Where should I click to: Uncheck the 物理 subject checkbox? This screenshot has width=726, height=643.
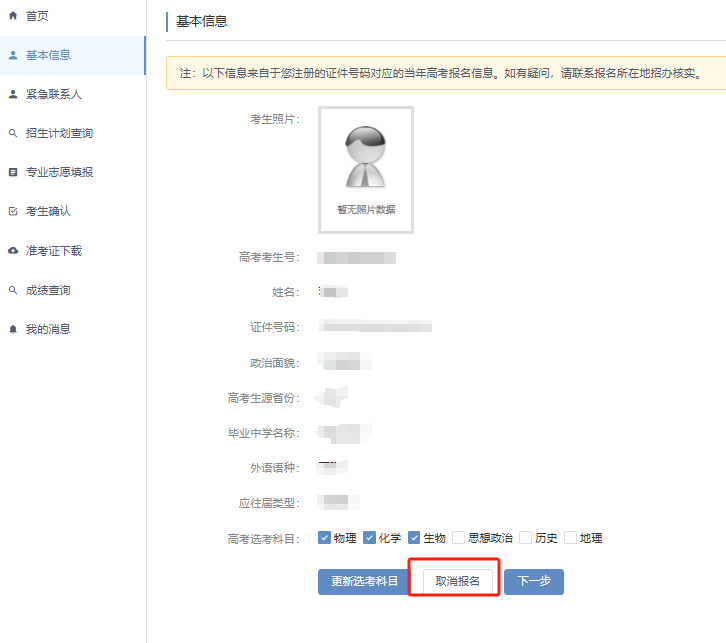coord(324,538)
